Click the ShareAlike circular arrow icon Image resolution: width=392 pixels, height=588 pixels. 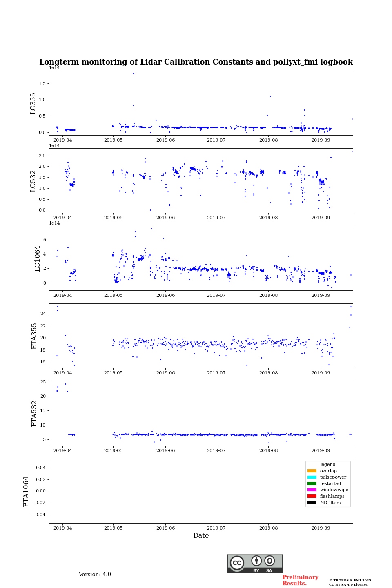coord(269,561)
